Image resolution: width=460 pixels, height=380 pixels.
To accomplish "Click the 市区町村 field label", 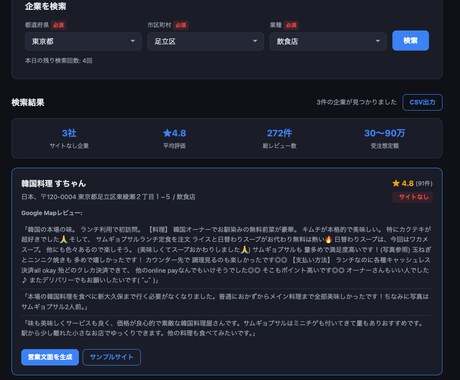I will pyautogui.click(x=159, y=25).
